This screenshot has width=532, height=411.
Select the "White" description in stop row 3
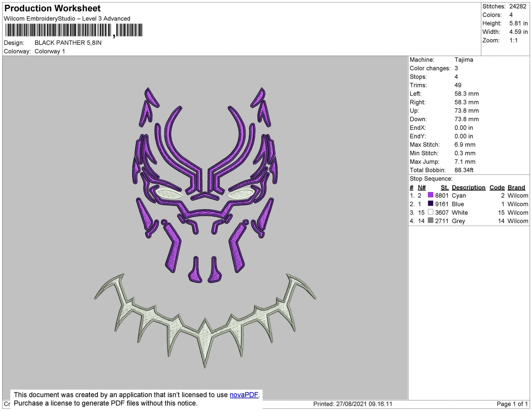coord(460,213)
